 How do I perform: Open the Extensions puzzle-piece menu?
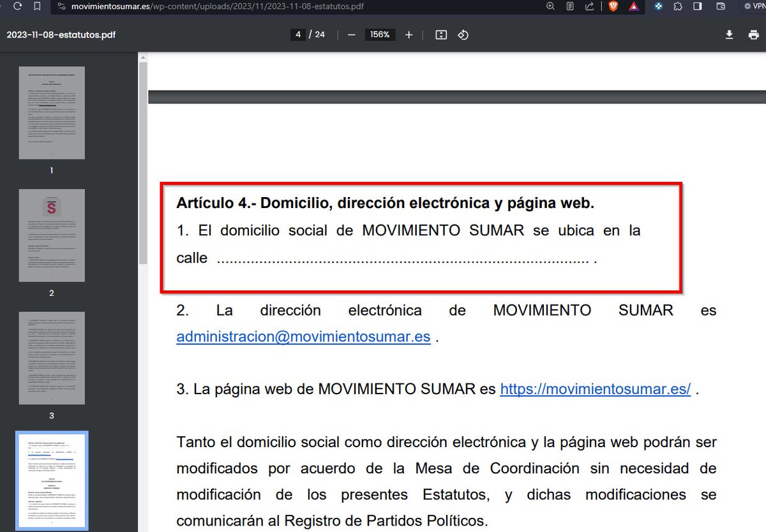pos(678,6)
